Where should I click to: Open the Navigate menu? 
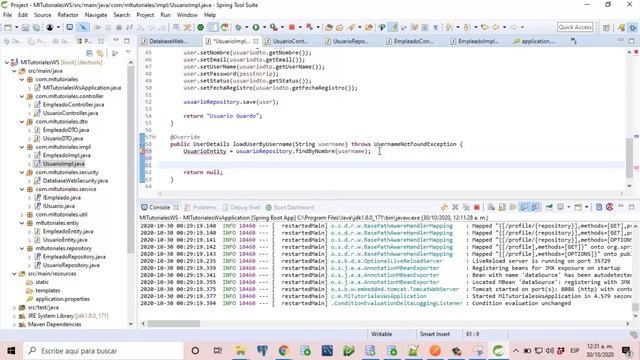(x=96, y=15)
